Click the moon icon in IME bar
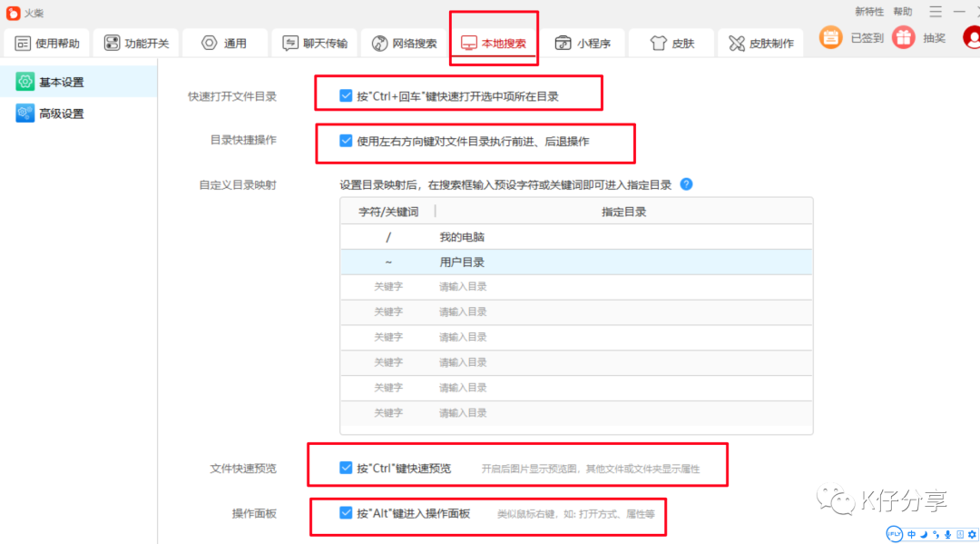The image size is (980, 544). coord(924,535)
